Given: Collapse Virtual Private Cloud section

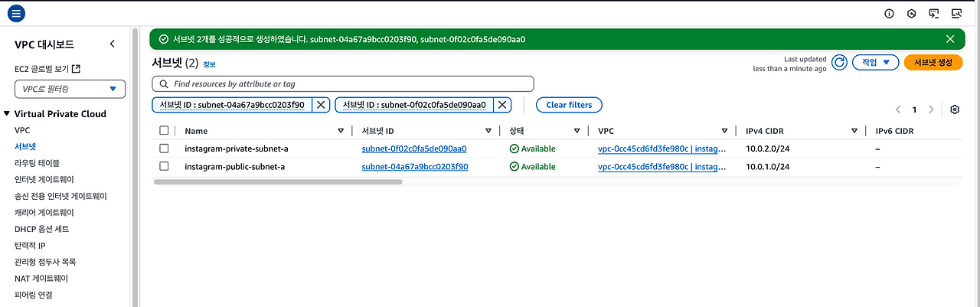Looking at the screenshot, I should [x=7, y=114].
